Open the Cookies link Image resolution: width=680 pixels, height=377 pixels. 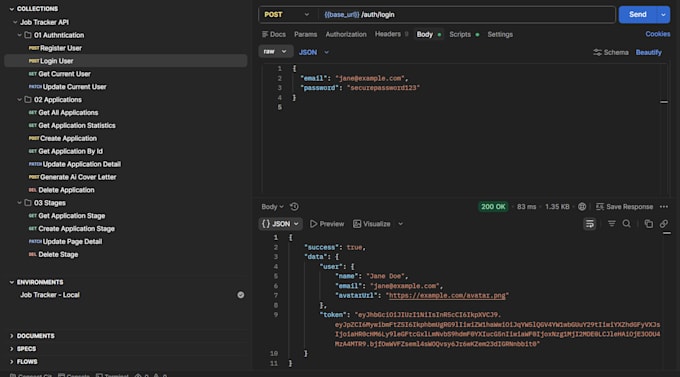pyautogui.click(x=657, y=34)
